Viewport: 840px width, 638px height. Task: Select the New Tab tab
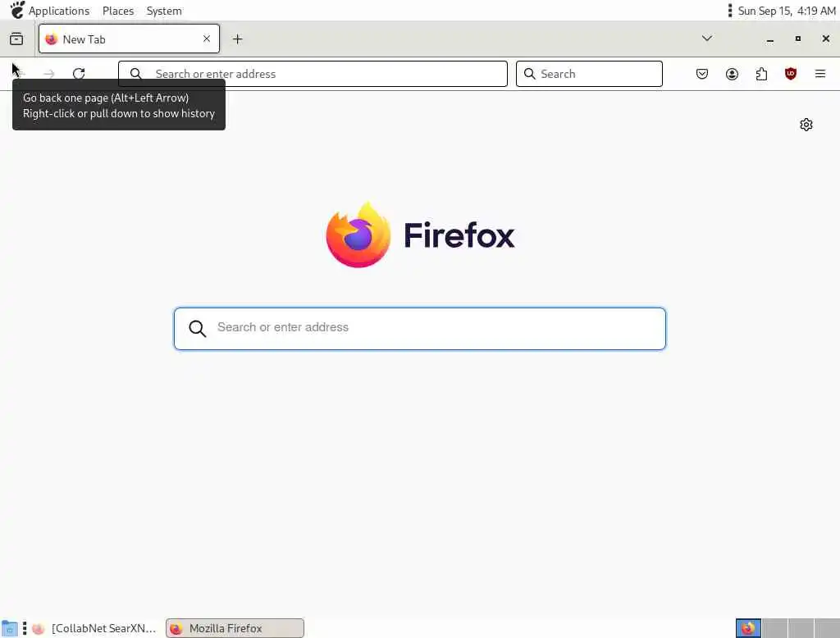pos(129,39)
